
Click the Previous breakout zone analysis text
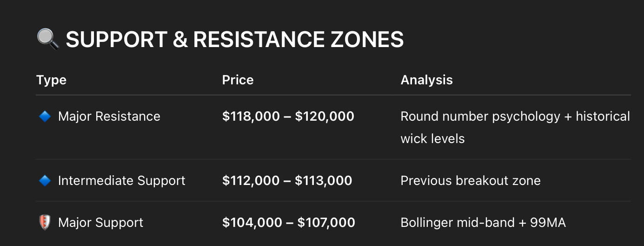point(471,180)
